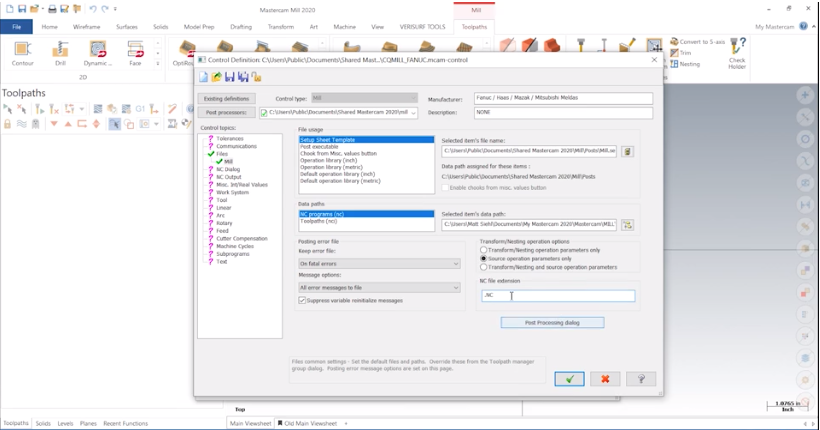Select Transform/Nesting operation parameters only
The width and height of the screenshot is (820, 430).
click(x=484, y=250)
